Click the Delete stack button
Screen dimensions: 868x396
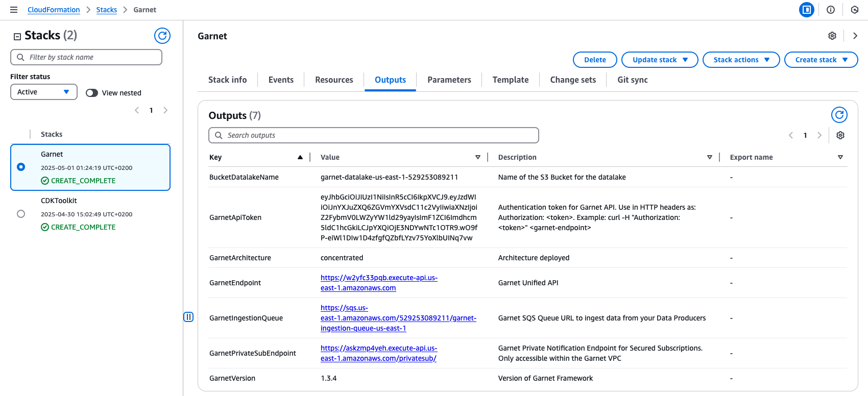tap(595, 60)
